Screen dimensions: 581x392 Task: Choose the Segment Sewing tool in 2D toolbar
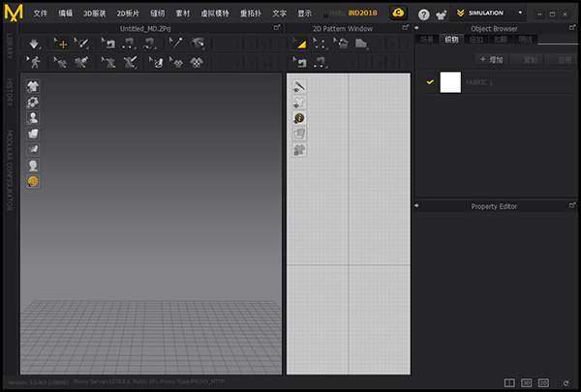point(321,62)
